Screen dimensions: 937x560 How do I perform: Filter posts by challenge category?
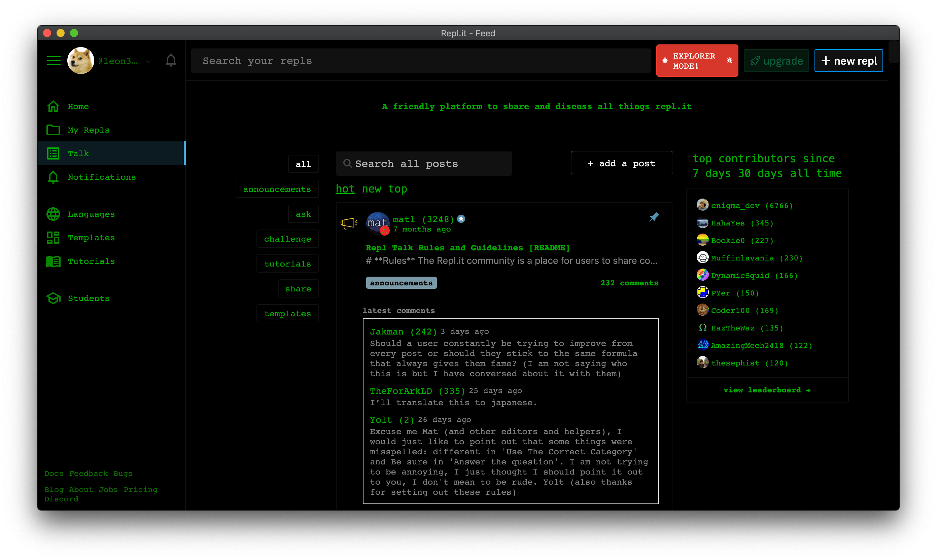287,239
